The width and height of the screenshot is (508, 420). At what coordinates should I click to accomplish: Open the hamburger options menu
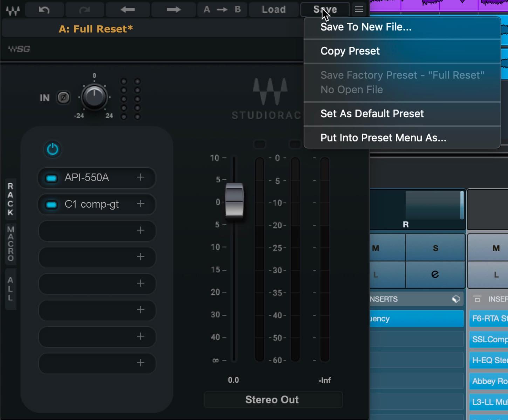(x=359, y=9)
